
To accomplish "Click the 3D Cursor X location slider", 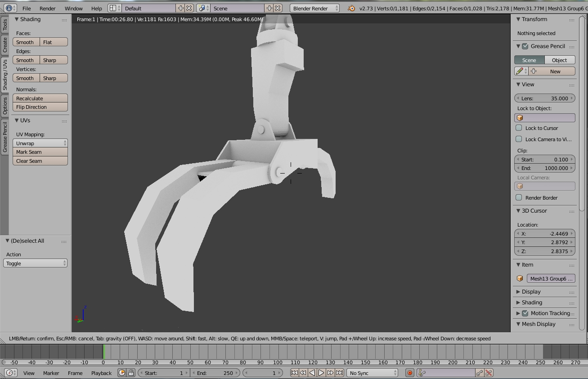I will 545,233.
